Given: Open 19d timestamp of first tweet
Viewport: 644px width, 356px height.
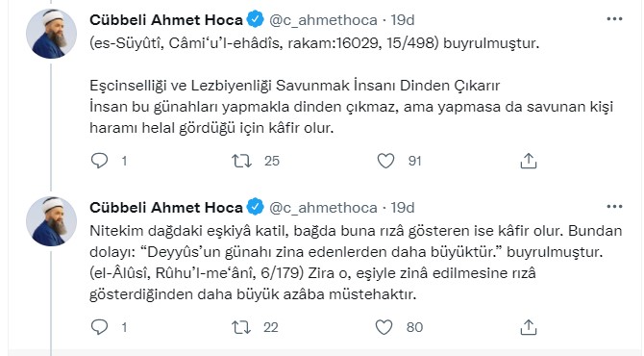Looking at the screenshot, I should pyautogui.click(x=403, y=20).
